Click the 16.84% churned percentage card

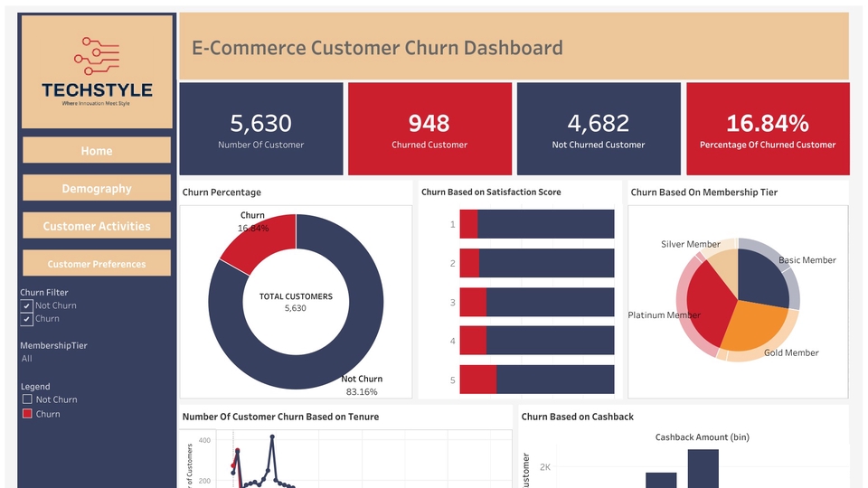pos(768,128)
